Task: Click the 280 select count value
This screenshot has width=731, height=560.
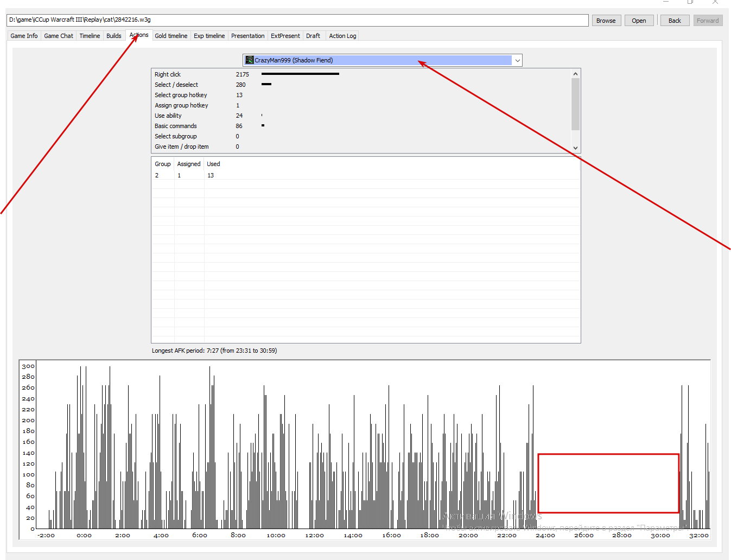Action: pyautogui.click(x=240, y=85)
